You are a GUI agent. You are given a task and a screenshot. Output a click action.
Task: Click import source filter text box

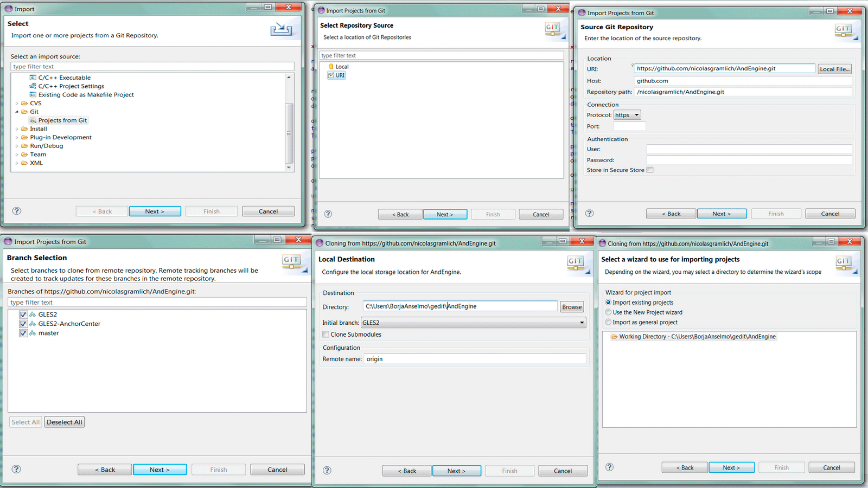click(152, 67)
